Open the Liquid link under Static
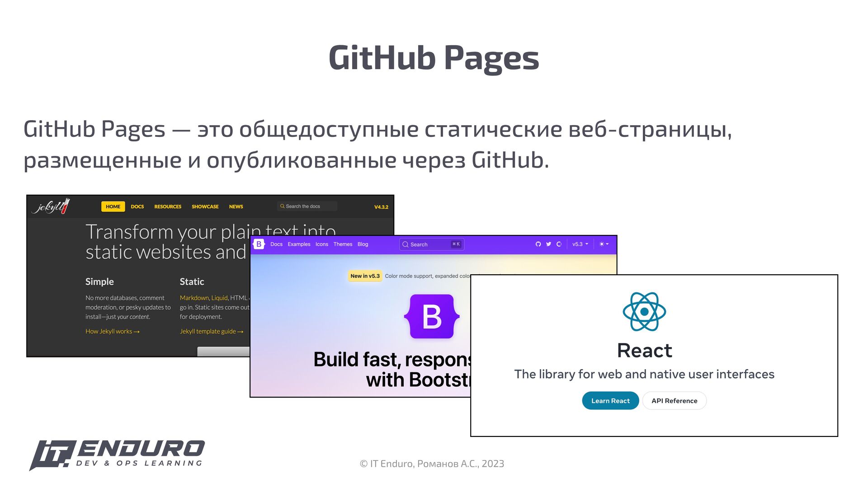This screenshot has height=488, width=868. [219, 298]
